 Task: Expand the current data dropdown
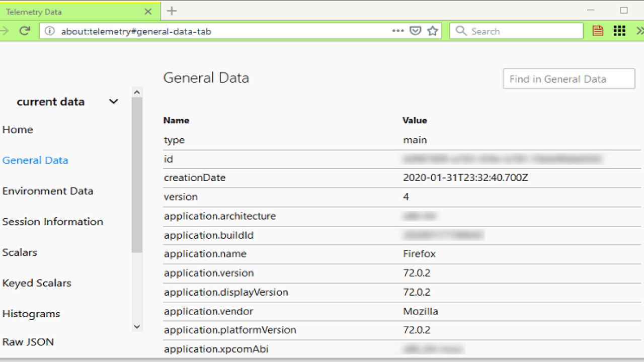click(x=67, y=102)
